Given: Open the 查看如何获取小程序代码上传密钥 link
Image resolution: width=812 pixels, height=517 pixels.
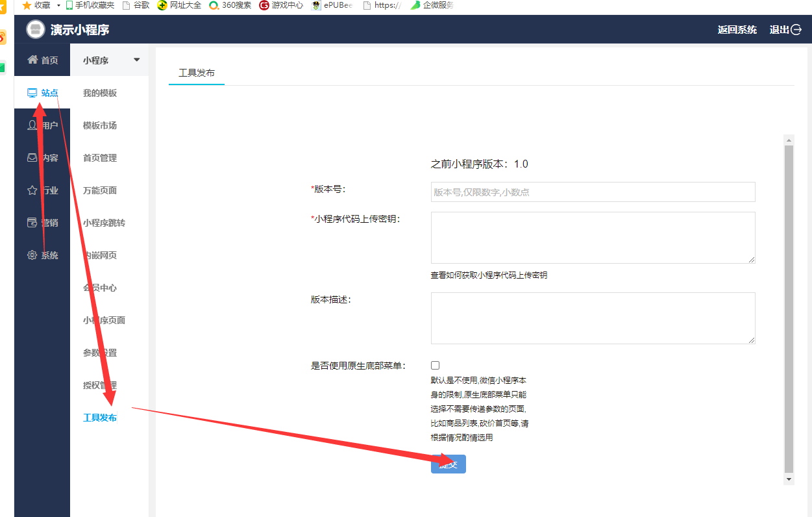Looking at the screenshot, I should 489,275.
